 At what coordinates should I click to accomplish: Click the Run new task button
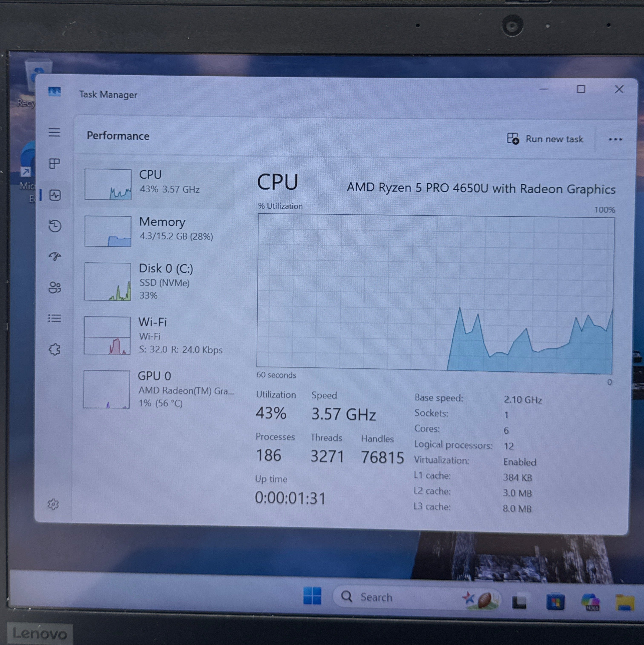pyautogui.click(x=545, y=139)
